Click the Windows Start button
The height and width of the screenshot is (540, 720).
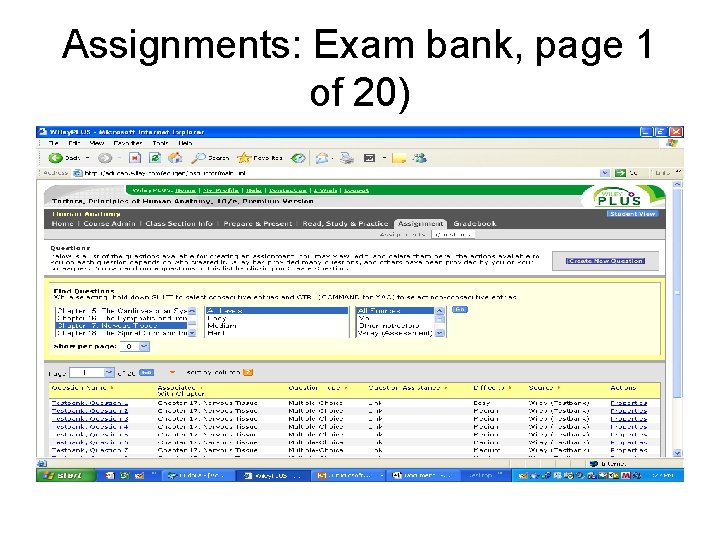pyautogui.click(x=67, y=476)
